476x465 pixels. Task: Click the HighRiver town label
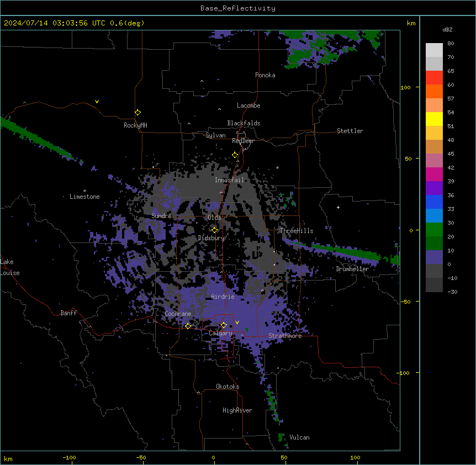click(237, 410)
